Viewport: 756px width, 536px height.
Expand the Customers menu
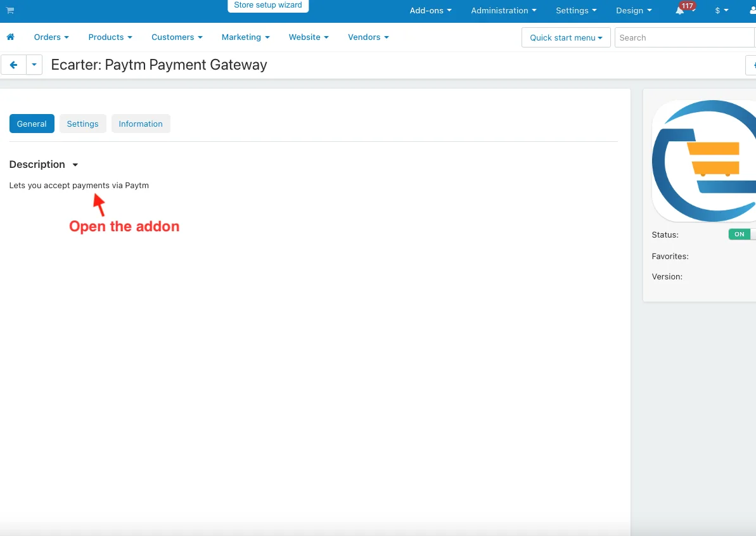177,37
